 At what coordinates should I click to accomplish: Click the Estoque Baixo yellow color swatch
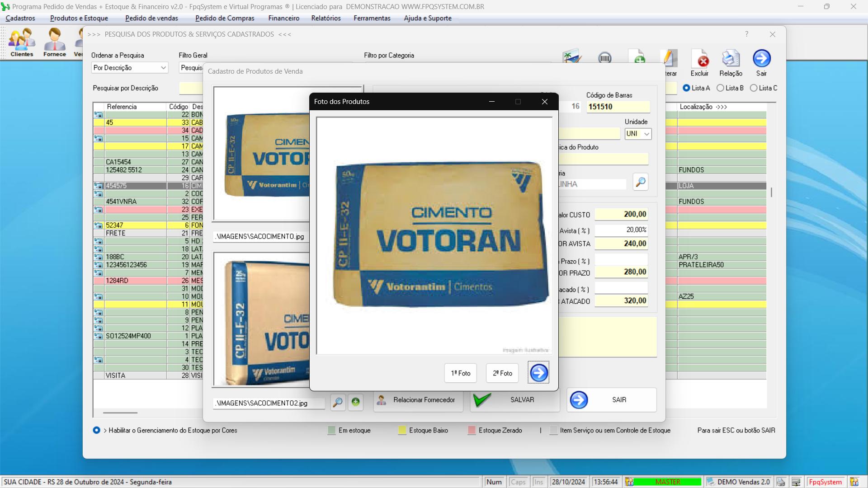pos(402,430)
